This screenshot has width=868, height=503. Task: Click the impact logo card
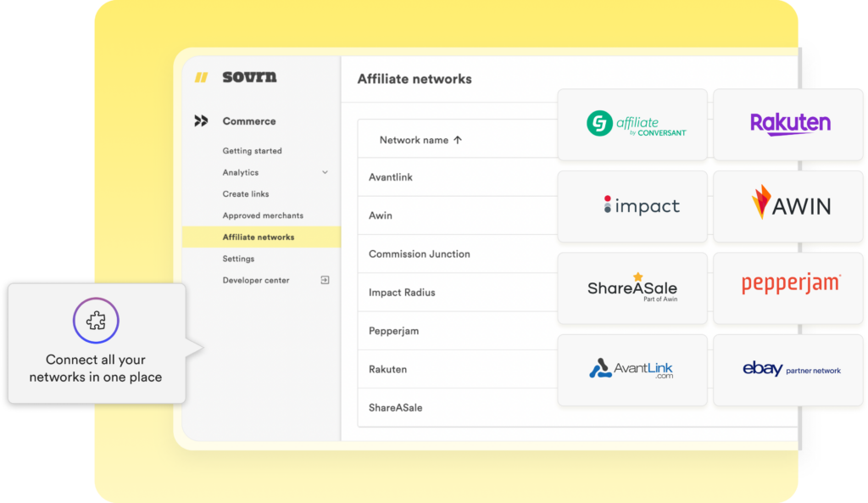[632, 206]
